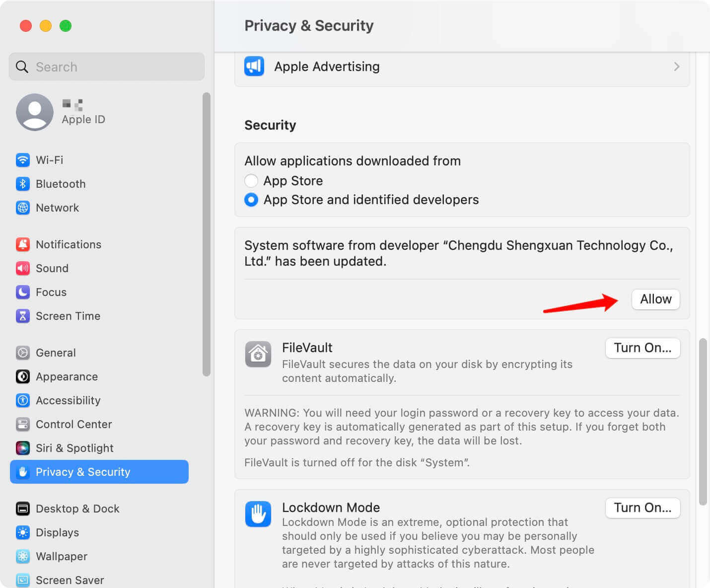710x588 pixels.
Task: Click the Accessibility sidebar icon
Action: [23, 400]
